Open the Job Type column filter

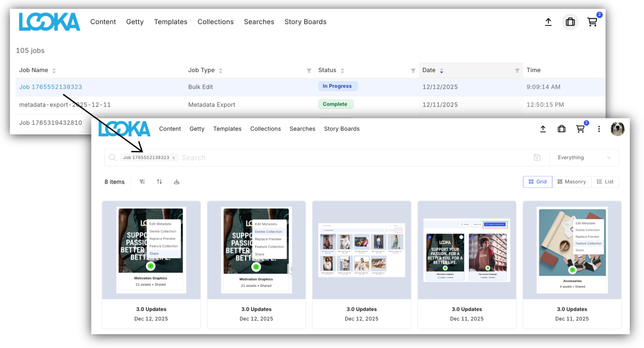309,70
